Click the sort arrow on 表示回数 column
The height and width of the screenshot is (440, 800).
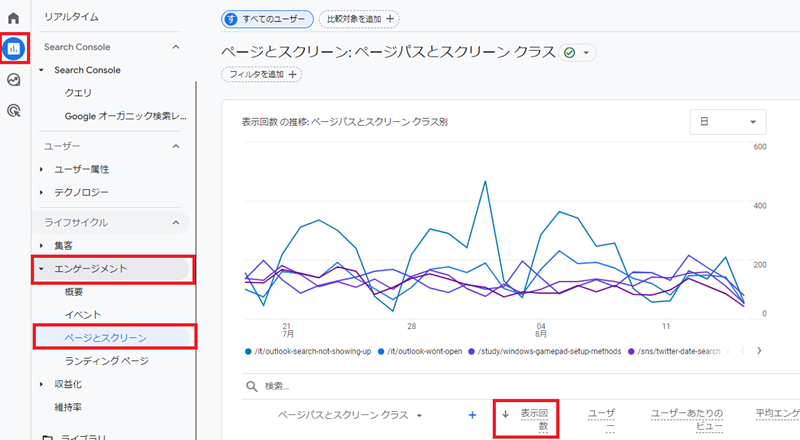[505, 414]
